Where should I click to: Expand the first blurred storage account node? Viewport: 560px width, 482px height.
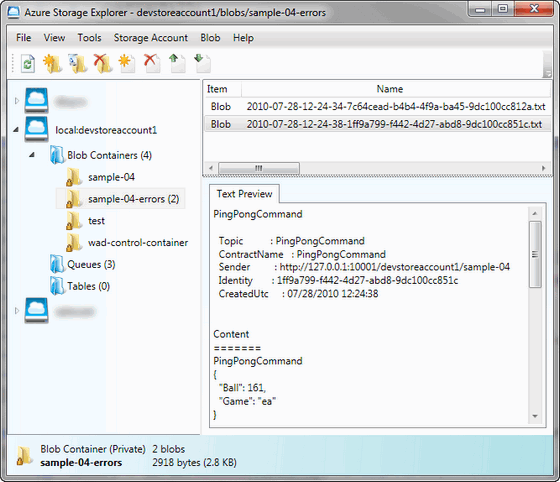pos(16,101)
